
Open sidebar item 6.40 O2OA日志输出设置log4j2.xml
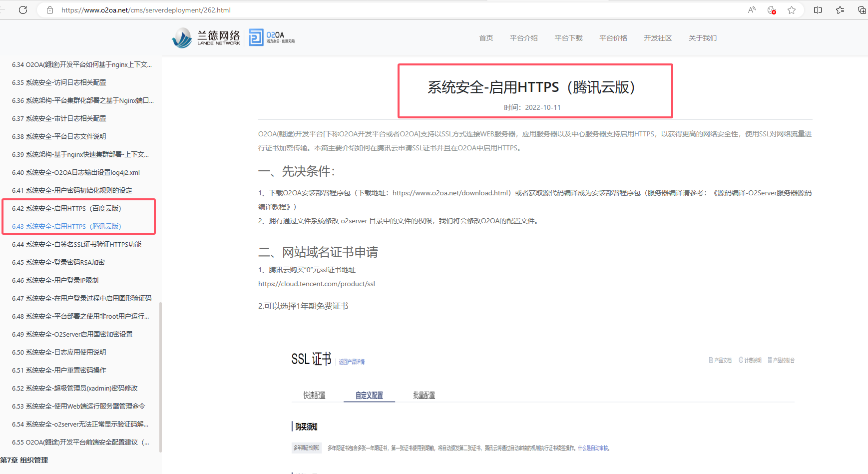click(76, 172)
